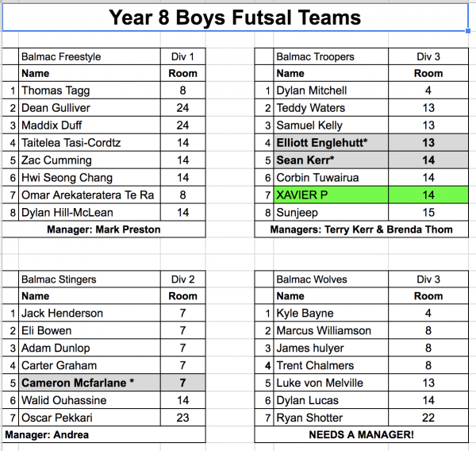
Task: Select the 'NEEDS A MANAGER!' cell
Action: pyautogui.click(x=361, y=435)
